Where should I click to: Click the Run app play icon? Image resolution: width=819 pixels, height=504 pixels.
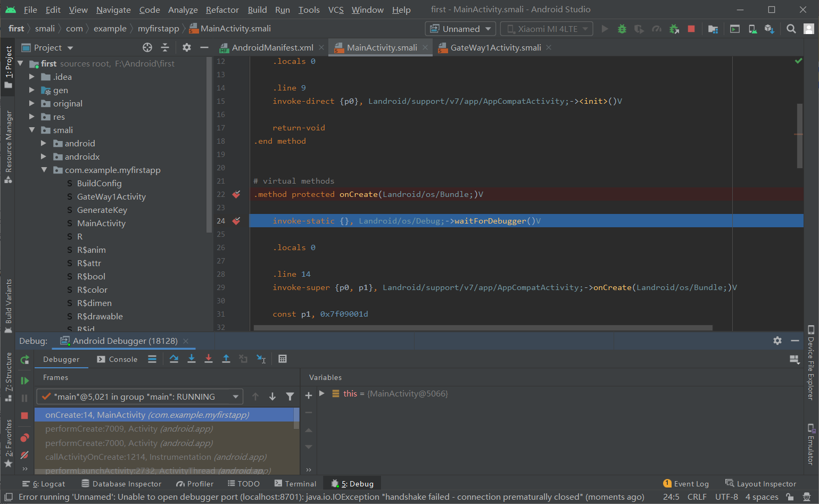pyautogui.click(x=605, y=29)
